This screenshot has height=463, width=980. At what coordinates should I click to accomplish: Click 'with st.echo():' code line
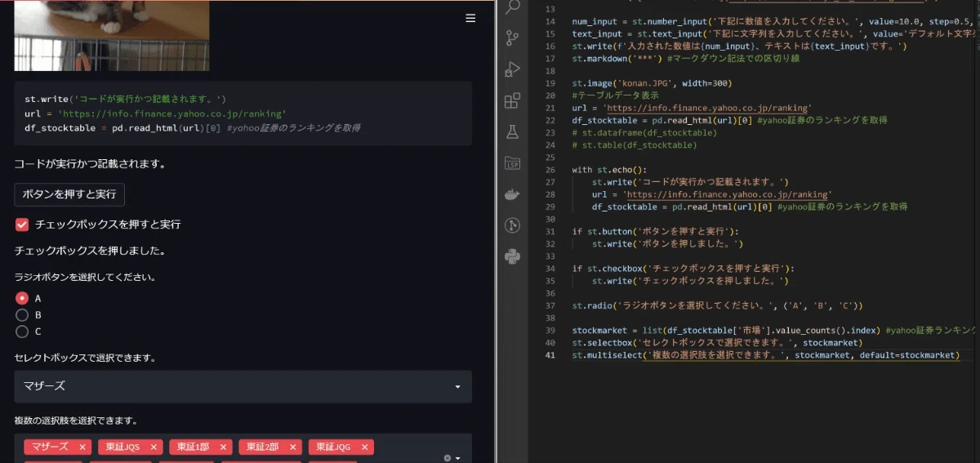(x=610, y=170)
